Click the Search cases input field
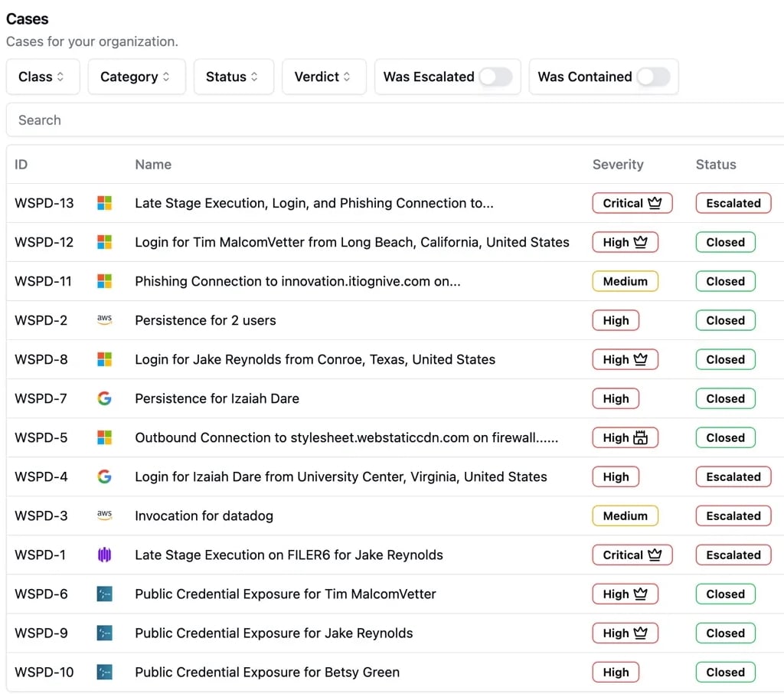Viewport: 784px width, 694px height. pos(395,120)
